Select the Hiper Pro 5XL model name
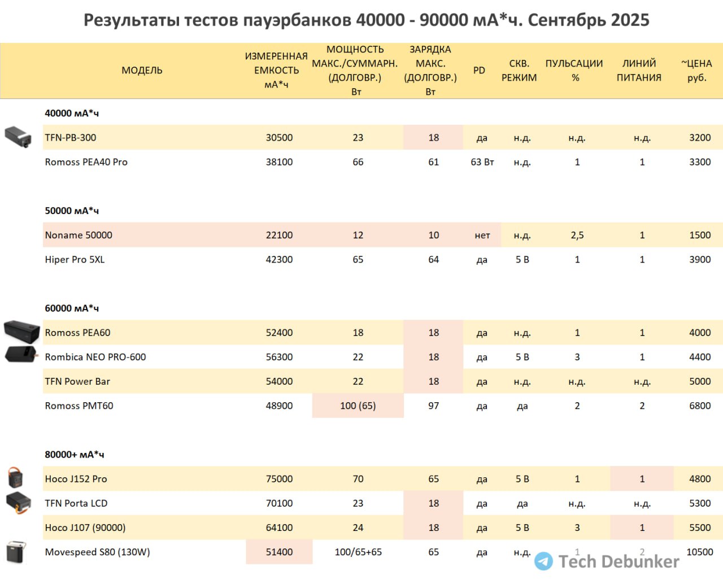 (x=75, y=260)
